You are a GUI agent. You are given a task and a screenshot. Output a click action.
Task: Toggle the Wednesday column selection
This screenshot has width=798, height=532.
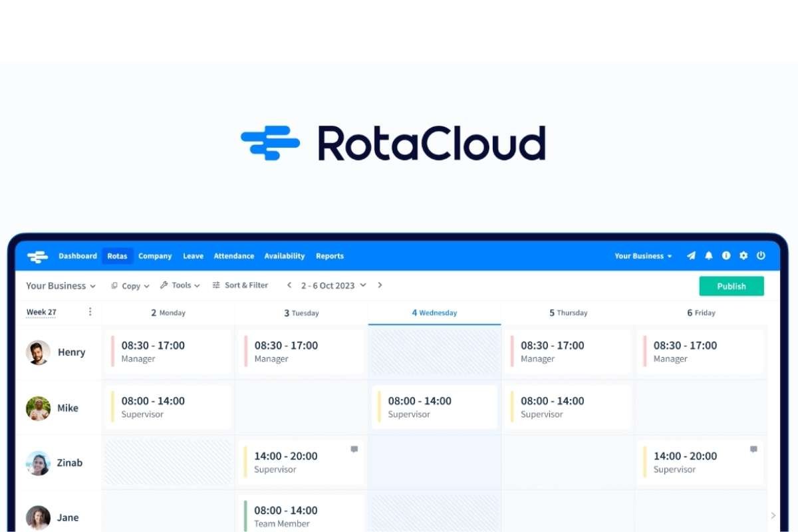[434, 313]
